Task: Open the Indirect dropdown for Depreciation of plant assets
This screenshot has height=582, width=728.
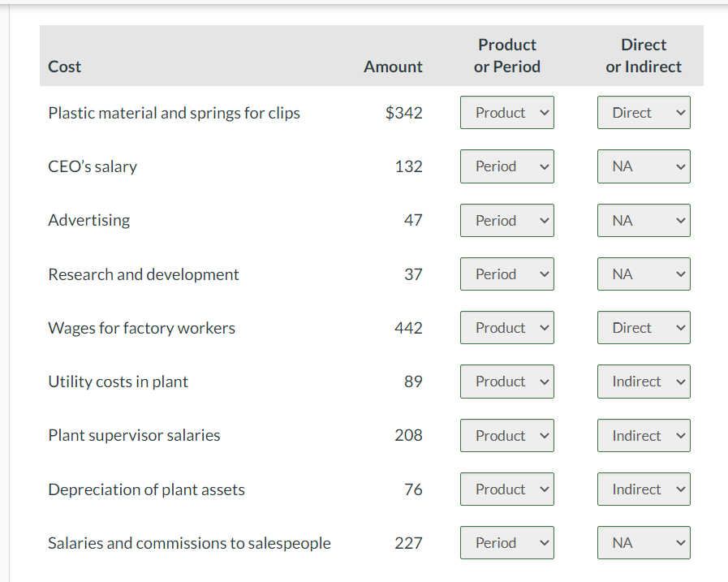Action: (644, 489)
